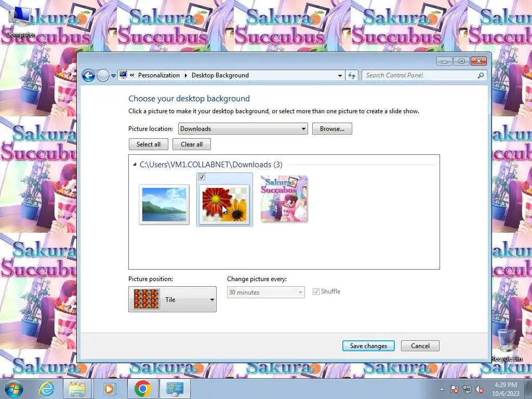Click the Cancel button
The image size is (532, 399).
tap(420, 345)
